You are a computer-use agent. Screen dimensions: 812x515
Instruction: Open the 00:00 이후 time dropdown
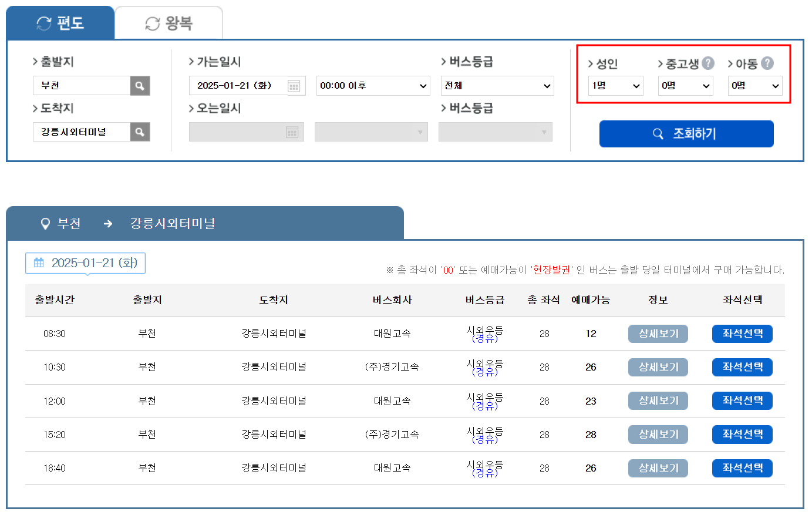pos(373,86)
